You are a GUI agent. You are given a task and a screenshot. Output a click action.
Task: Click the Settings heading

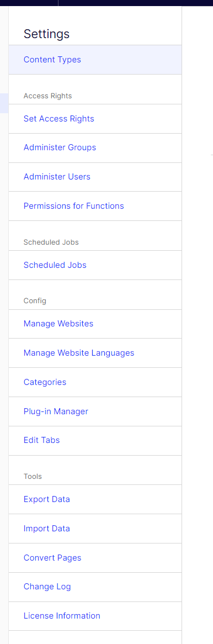click(x=46, y=34)
